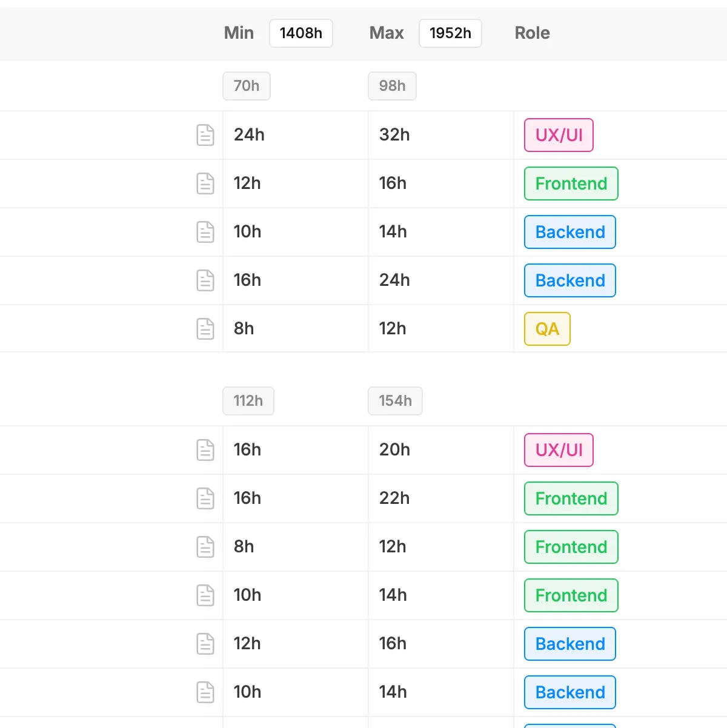Screen dimensions: 727x728
Task: Click note icon in the QA row
Action: click(x=205, y=329)
